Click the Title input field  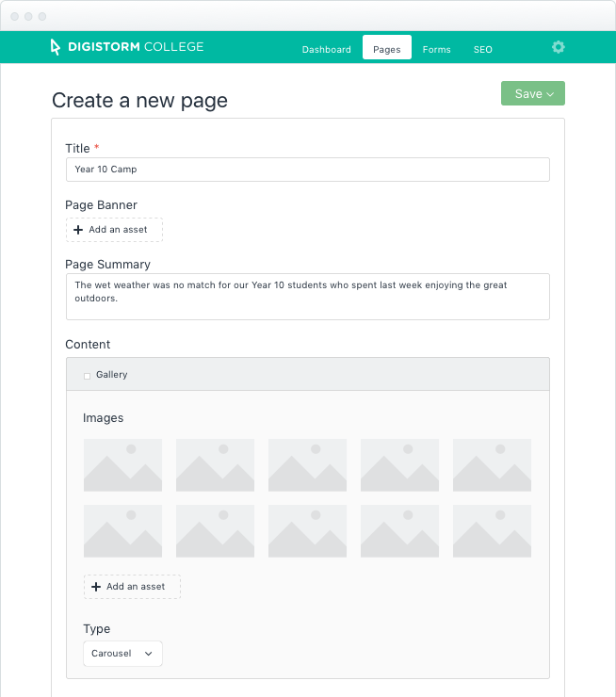click(x=308, y=170)
